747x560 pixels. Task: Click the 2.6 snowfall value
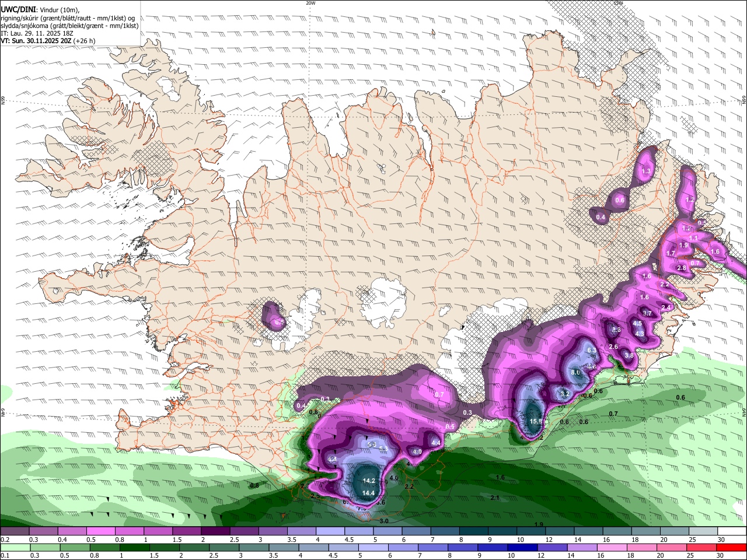[x=613, y=346]
